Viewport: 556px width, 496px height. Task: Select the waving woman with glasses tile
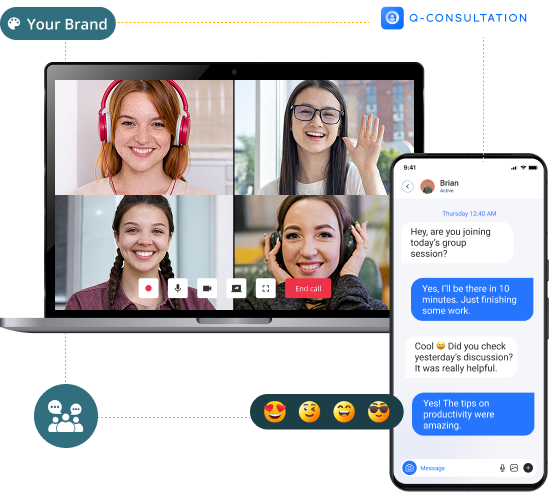click(324, 138)
